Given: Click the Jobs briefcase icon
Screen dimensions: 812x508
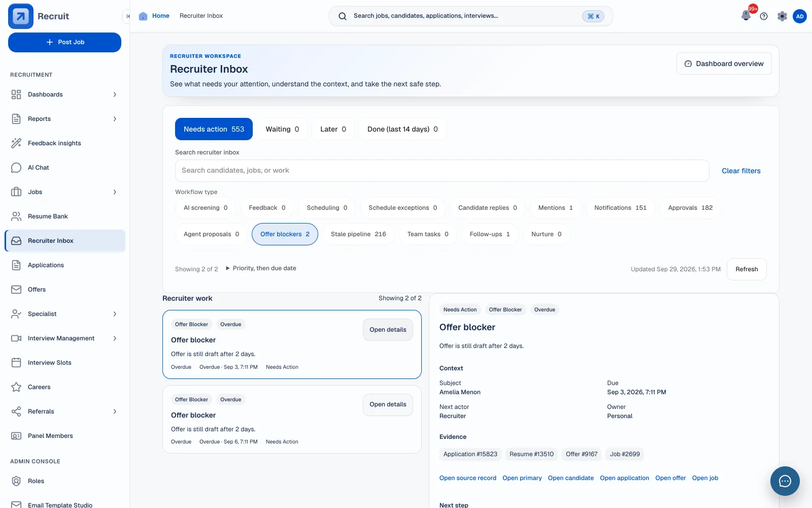Looking at the screenshot, I should tap(16, 192).
